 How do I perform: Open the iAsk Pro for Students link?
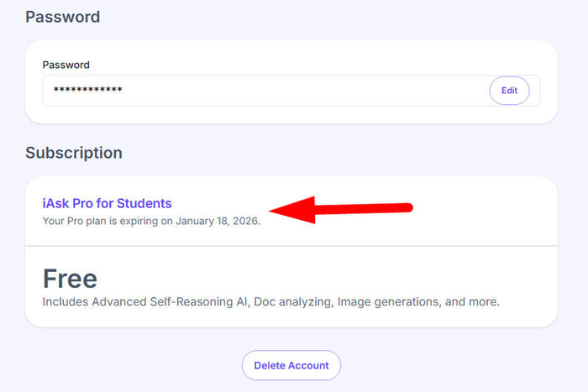coord(107,203)
